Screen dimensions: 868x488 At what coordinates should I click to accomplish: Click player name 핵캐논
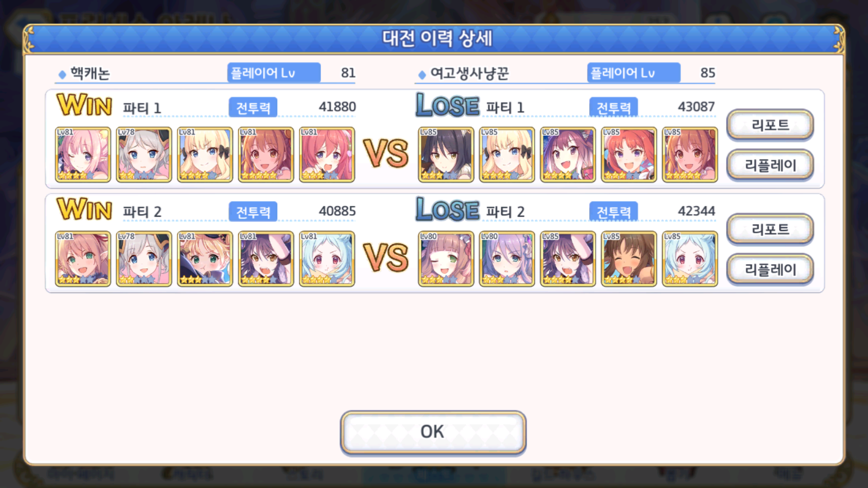click(90, 73)
